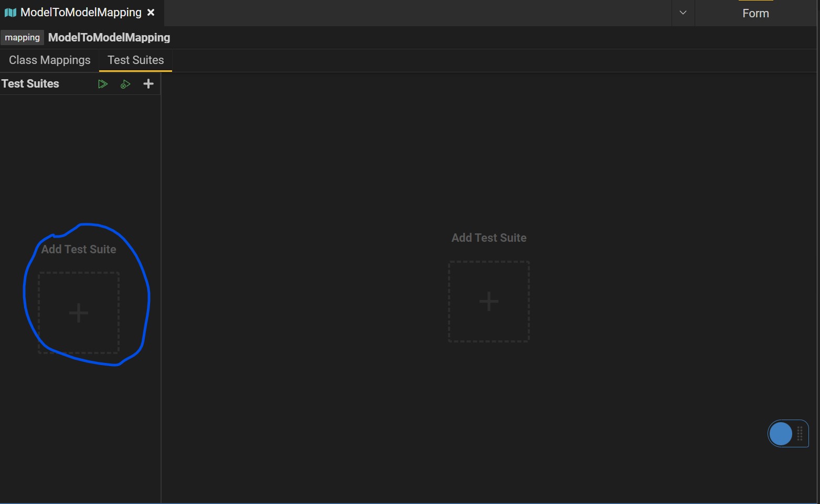
Task: Close the ModelToModelMapping editor tab
Action: click(151, 13)
